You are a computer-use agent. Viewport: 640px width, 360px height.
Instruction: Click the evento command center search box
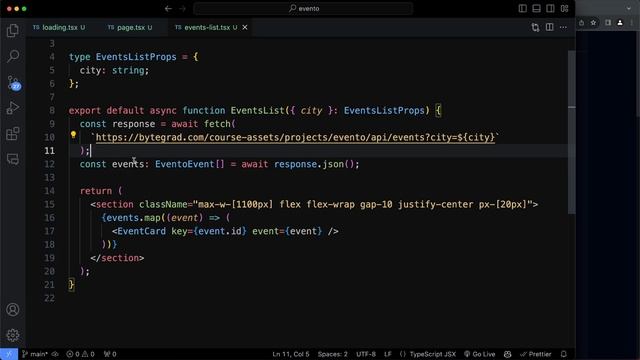pyautogui.click(x=304, y=9)
